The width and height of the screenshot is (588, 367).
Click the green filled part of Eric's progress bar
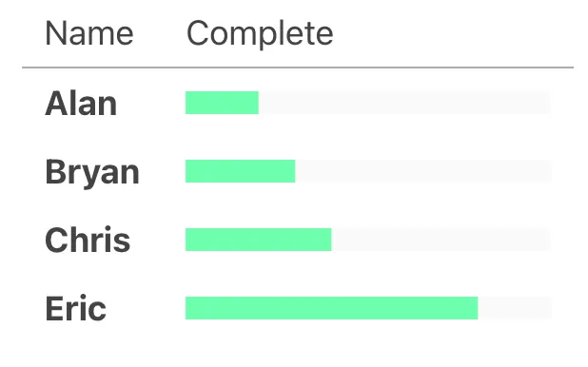(x=331, y=308)
